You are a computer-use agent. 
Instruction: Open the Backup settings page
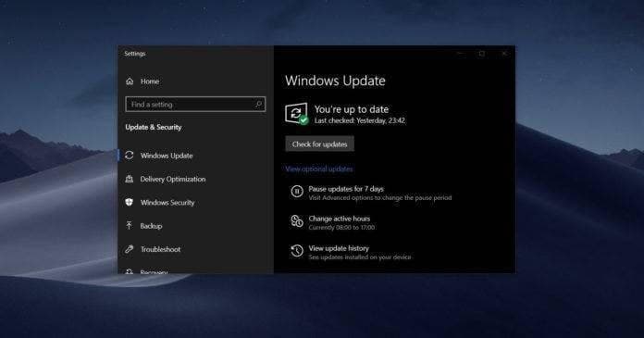point(151,226)
